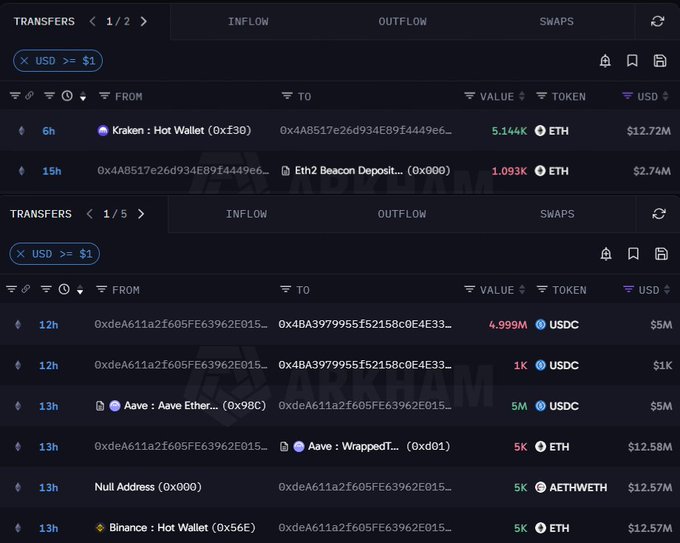Go to previous page of bottom transfers (1/5)
680x543 pixels.
point(89,214)
